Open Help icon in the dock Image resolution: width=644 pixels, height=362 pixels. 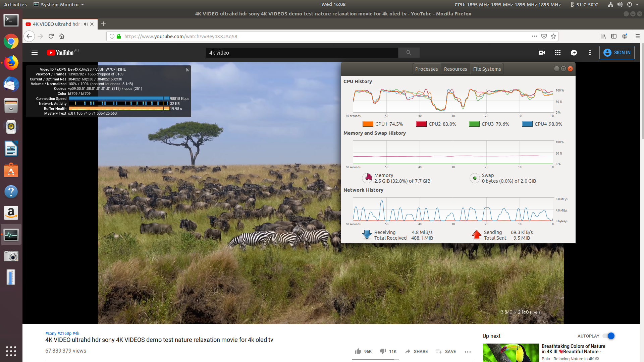11,192
